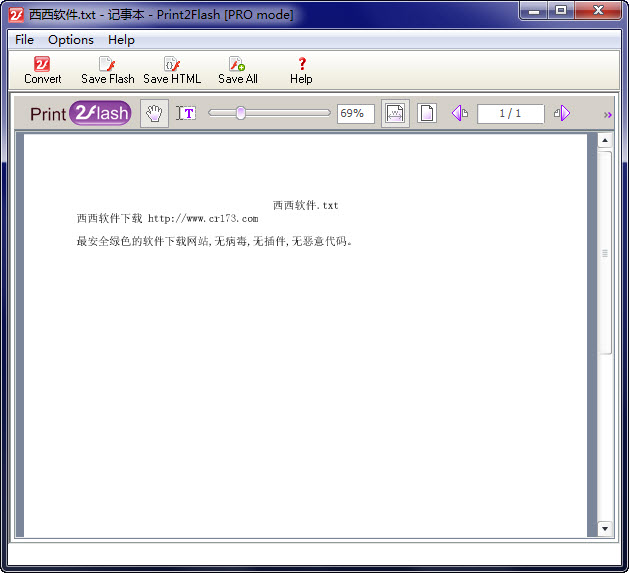629x573 pixels.
Task: Open the File menu
Action: point(24,40)
